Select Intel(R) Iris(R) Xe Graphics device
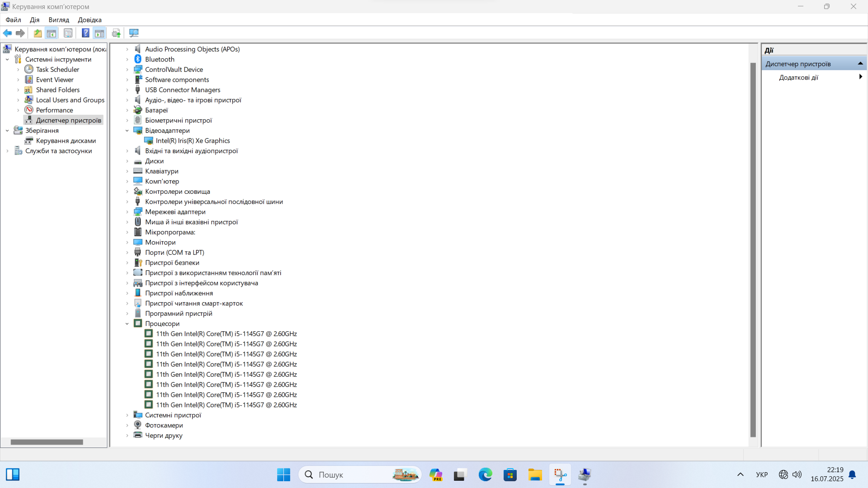The width and height of the screenshot is (868, 488). 193,141
